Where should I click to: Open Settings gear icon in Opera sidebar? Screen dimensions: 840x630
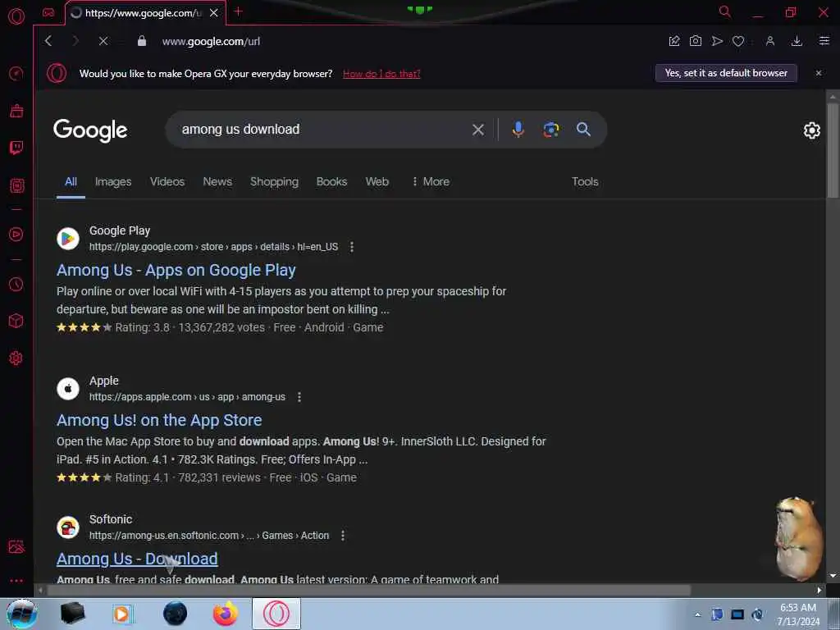(16, 358)
